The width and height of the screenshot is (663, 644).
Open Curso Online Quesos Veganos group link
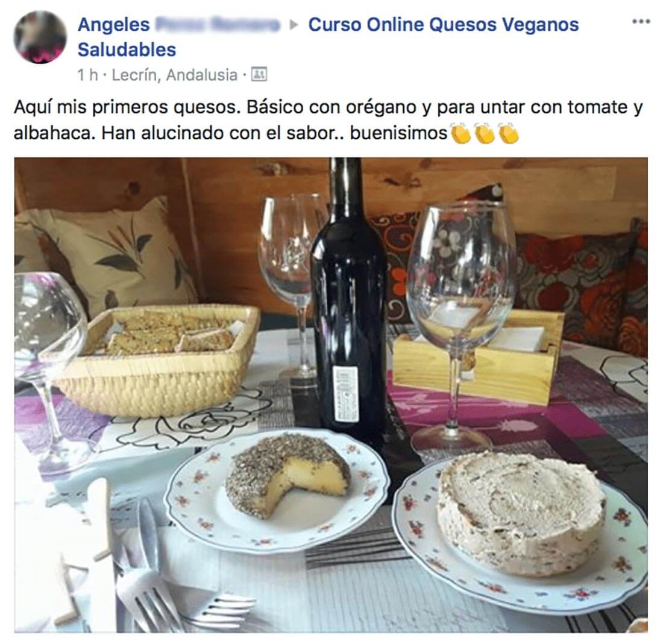[x=444, y=25]
